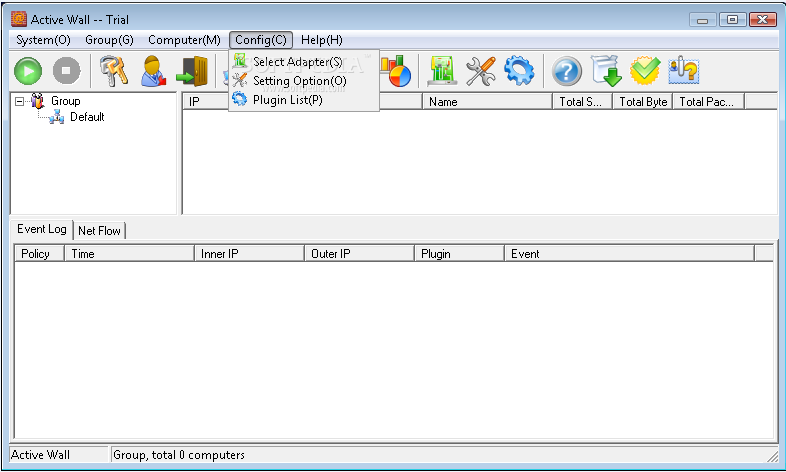Click the 'Group, total 0 computers' status text

pos(178,455)
